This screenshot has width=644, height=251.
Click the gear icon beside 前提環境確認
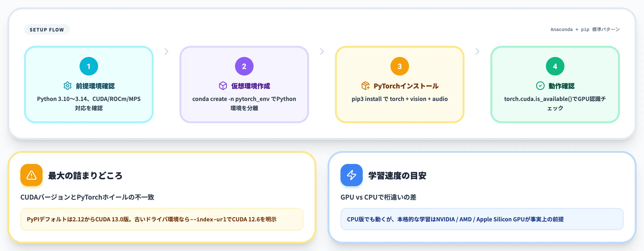click(x=68, y=86)
